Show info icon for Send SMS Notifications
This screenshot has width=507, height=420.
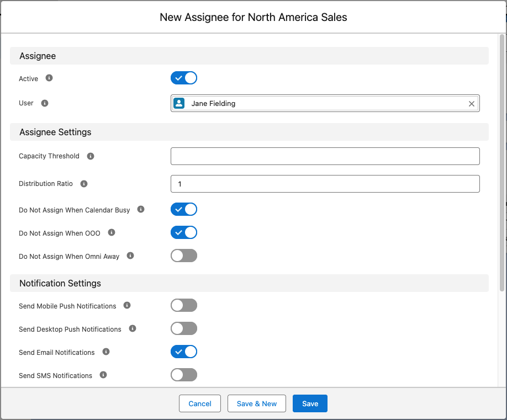click(x=103, y=375)
